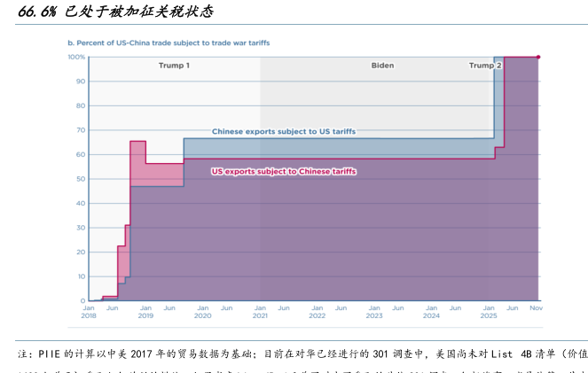Click the chart subtitle about US-China trade
Screen dimensions: 588x373
[x=169, y=43]
